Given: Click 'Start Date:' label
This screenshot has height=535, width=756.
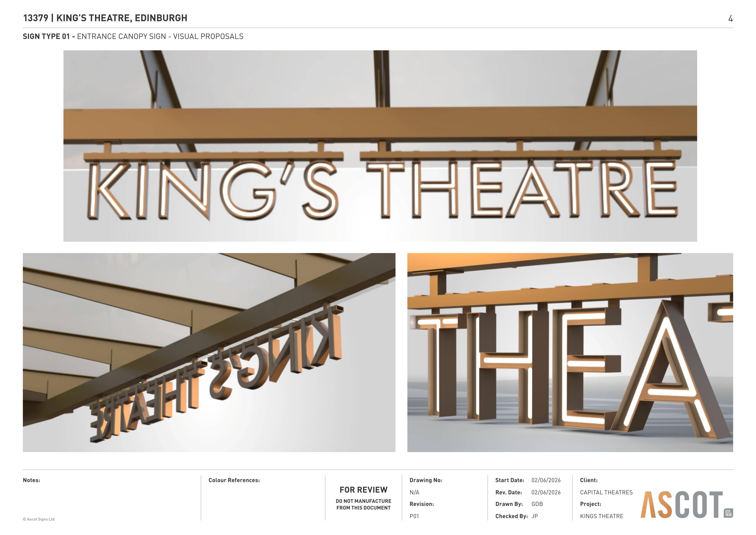Looking at the screenshot, I should 510,480.
